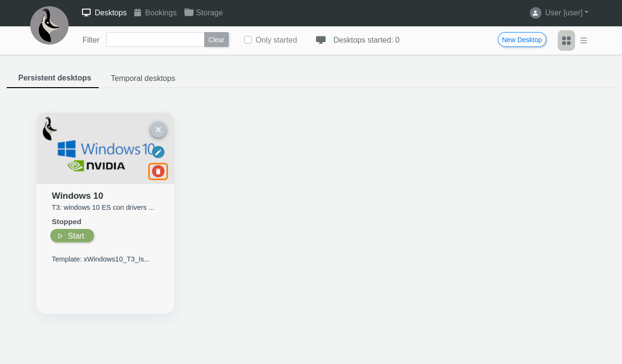Collapse the Windows 10 card options with X
622x364 pixels.
click(x=158, y=130)
